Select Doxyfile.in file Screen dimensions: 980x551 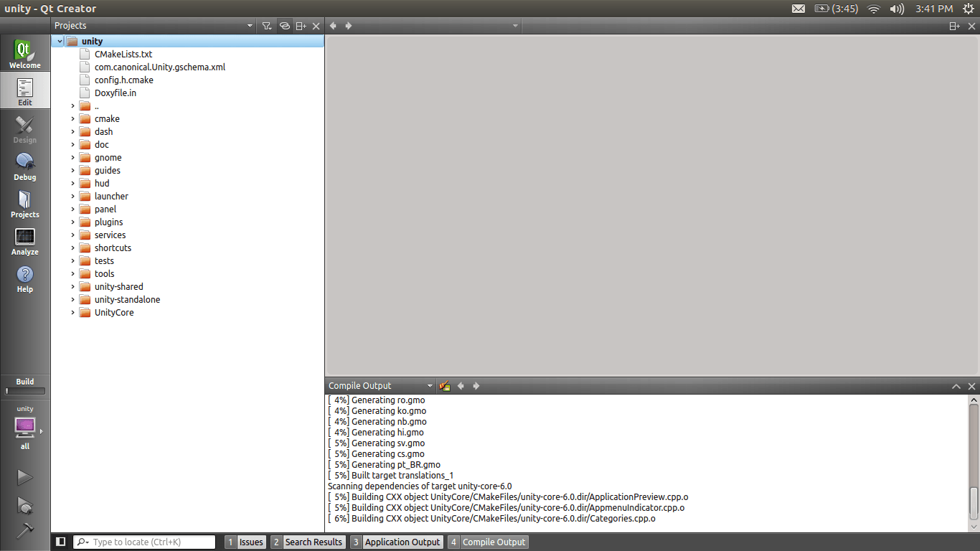[116, 93]
